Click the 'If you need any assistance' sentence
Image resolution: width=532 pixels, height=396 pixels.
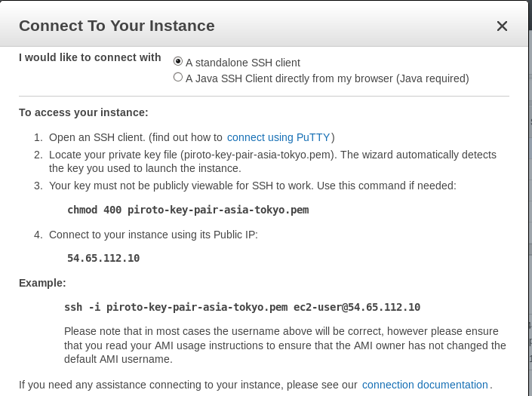pyautogui.click(x=189, y=385)
